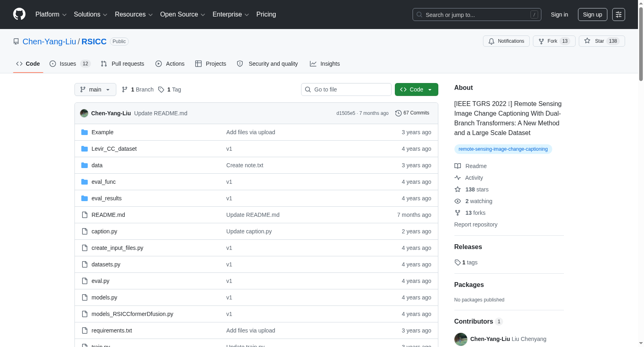Click the star icon beside Star
This screenshot has height=347, width=644.
tap(587, 41)
